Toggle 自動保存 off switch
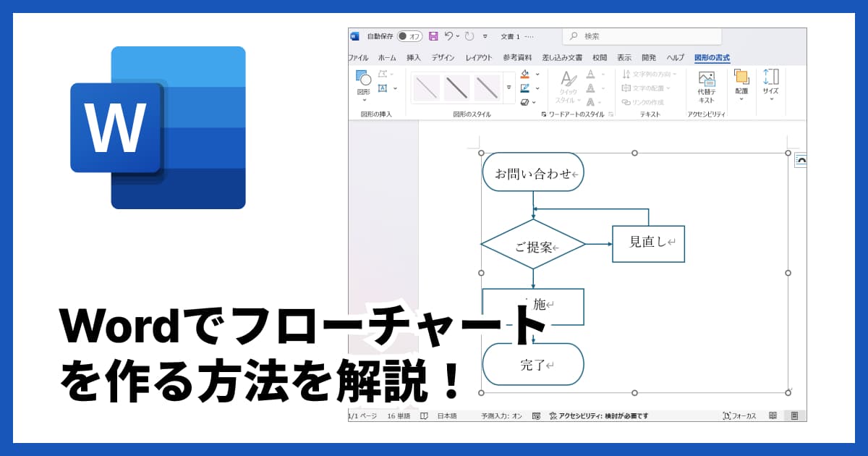 [x=409, y=35]
